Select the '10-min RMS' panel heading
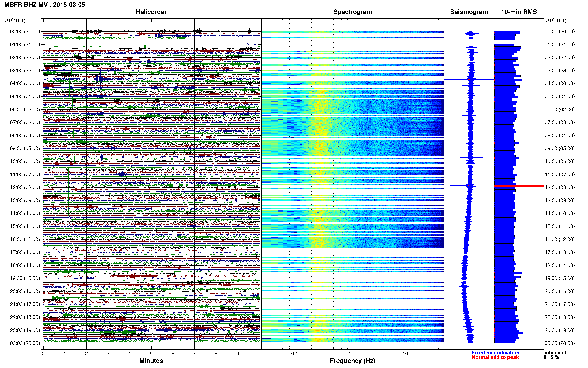The height and width of the screenshot is (368, 588). pyautogui.click(x=519, y=12)
